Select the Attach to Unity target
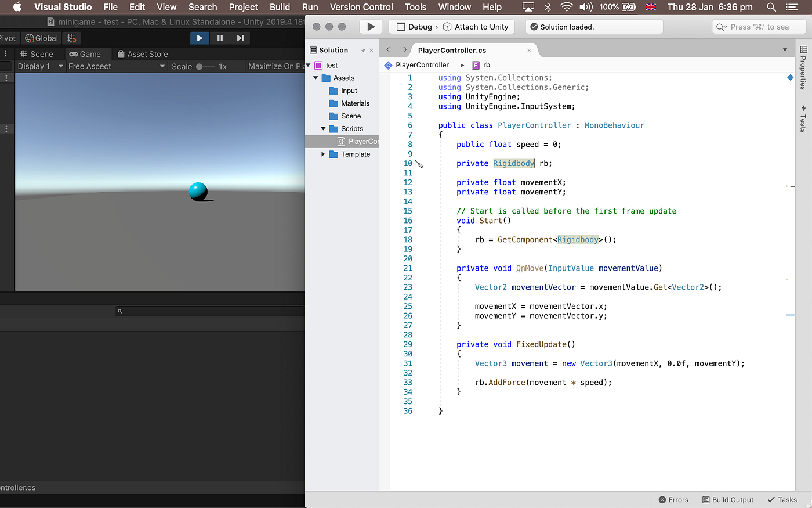 (476, 27)
